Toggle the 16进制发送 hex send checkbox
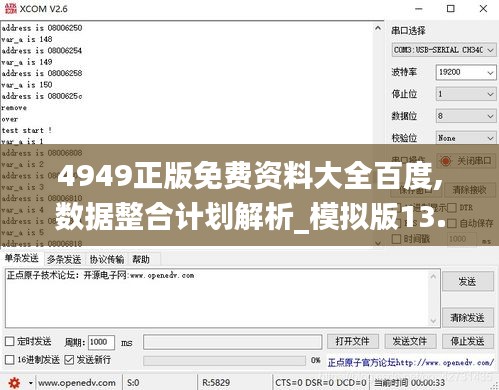The width and height of the screenshot is (499, 390). 9,360
